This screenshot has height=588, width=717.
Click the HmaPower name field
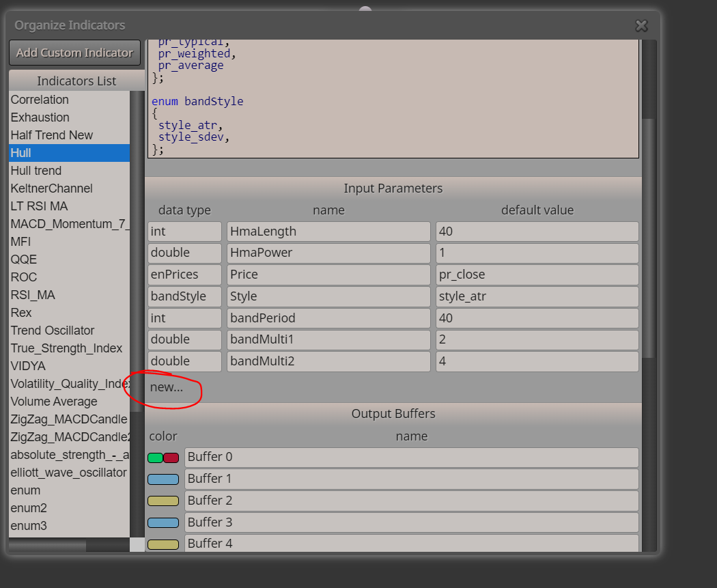tap(328, 253)
